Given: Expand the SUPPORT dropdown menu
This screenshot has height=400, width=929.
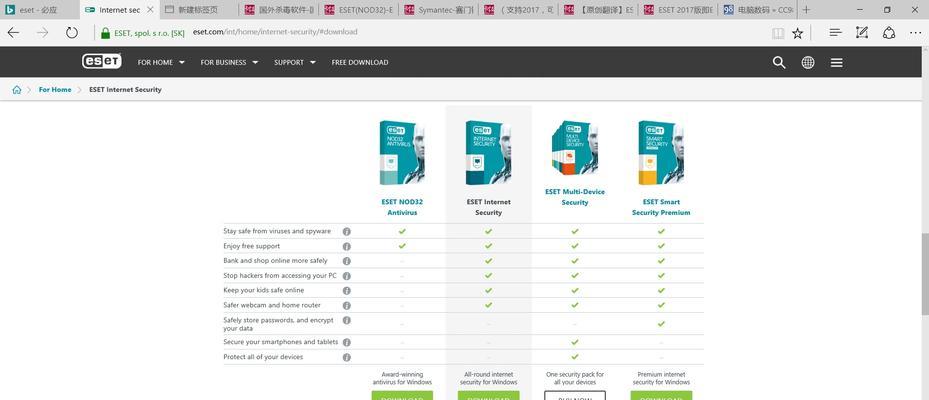Looking at the screenshot, I should pyautogui.click(x=294, y=62).
